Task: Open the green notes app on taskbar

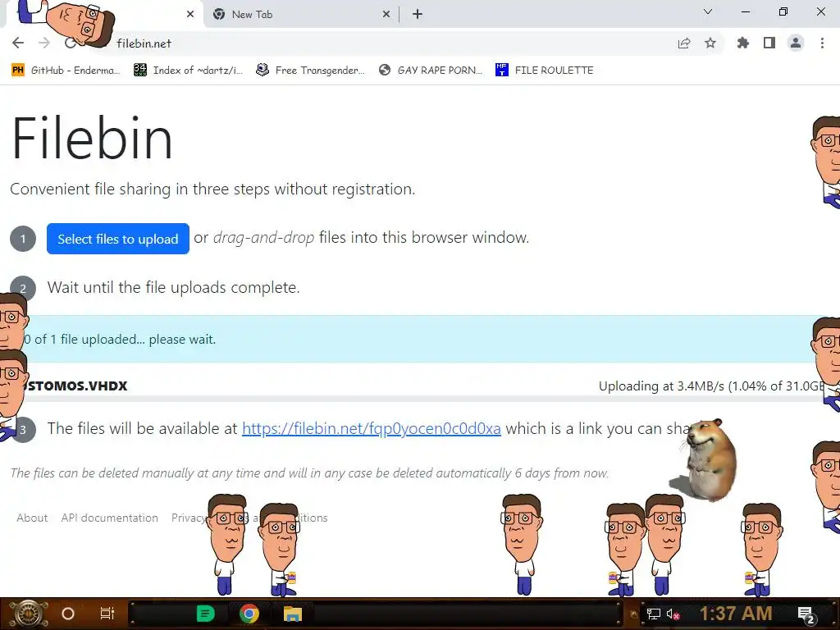Action: point(205,614)
